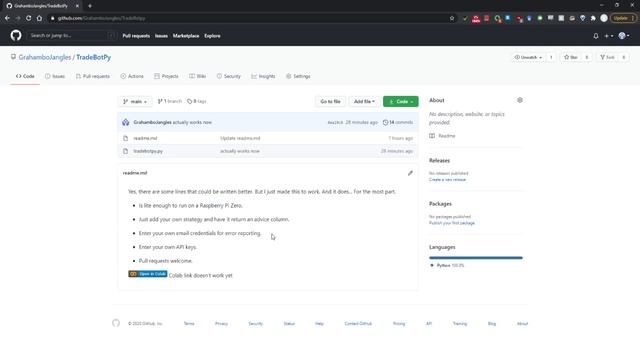
Task: Bookmark this page with the star
Action: (452, 18)
